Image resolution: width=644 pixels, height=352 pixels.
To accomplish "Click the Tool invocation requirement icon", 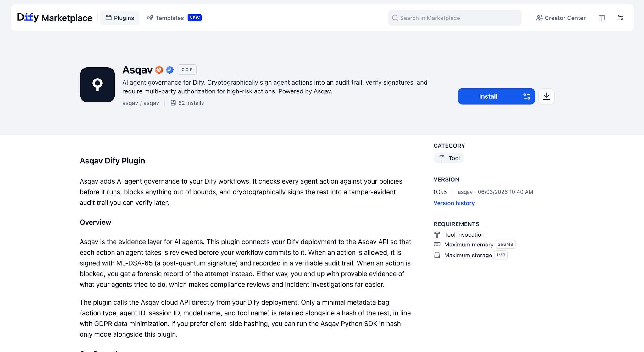I will point(437,235).
